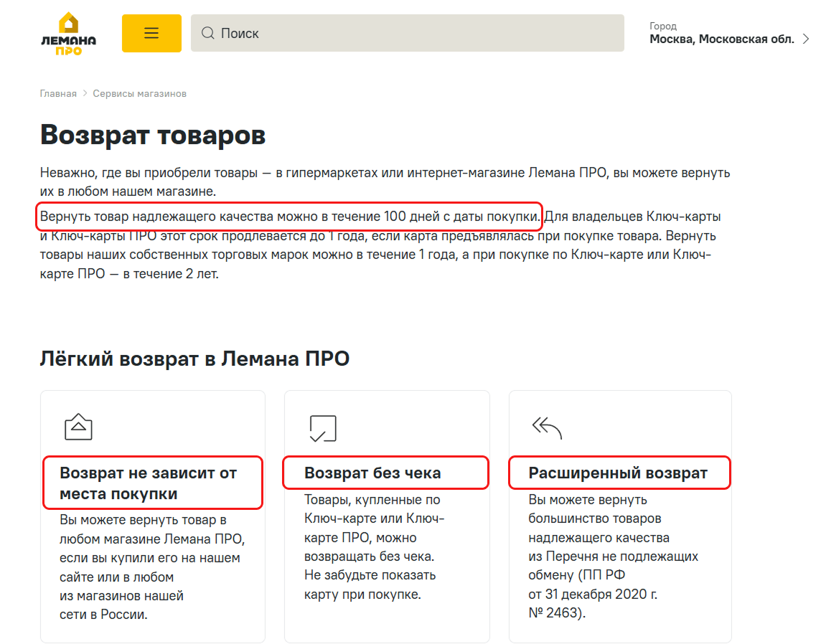Open Сервисы магазинов breadcrumb link
The height and width of the screenshot is (644, 826).
(x=140, y=93)
